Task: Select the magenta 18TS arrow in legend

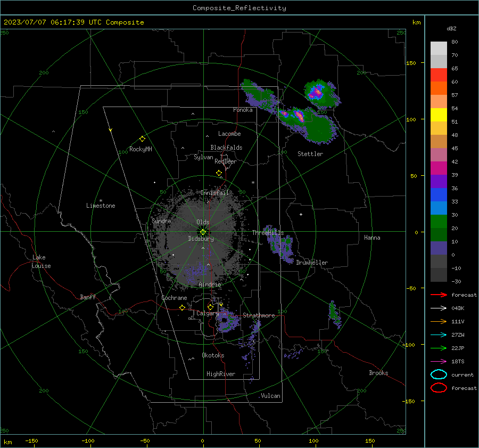Action: point(439,362)
